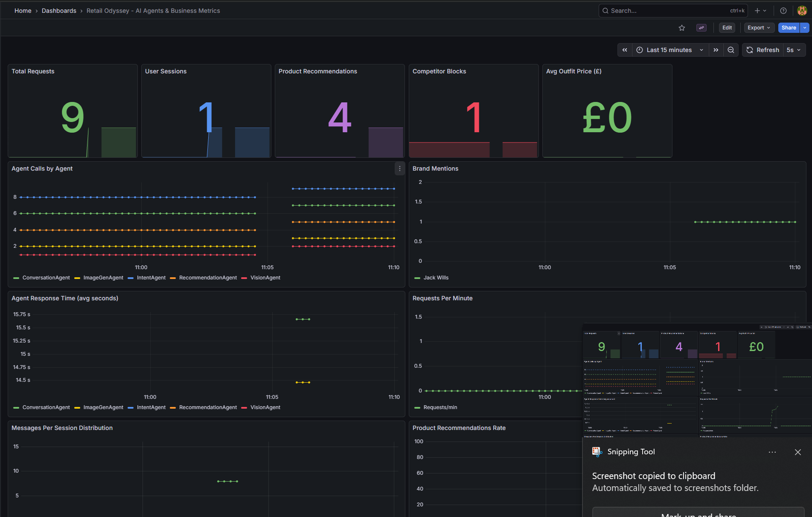The width and height of the screenshot is (812, 517).
Task: Zoom out the time range
Action: pos(731,50)
